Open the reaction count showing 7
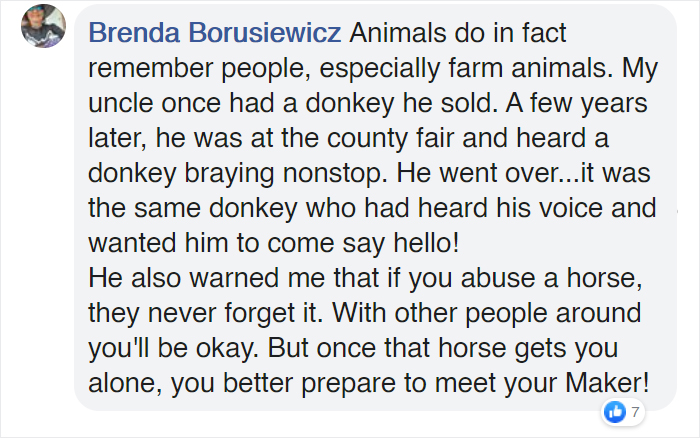This screenshot has height=438, width=700. click(635, 411)
